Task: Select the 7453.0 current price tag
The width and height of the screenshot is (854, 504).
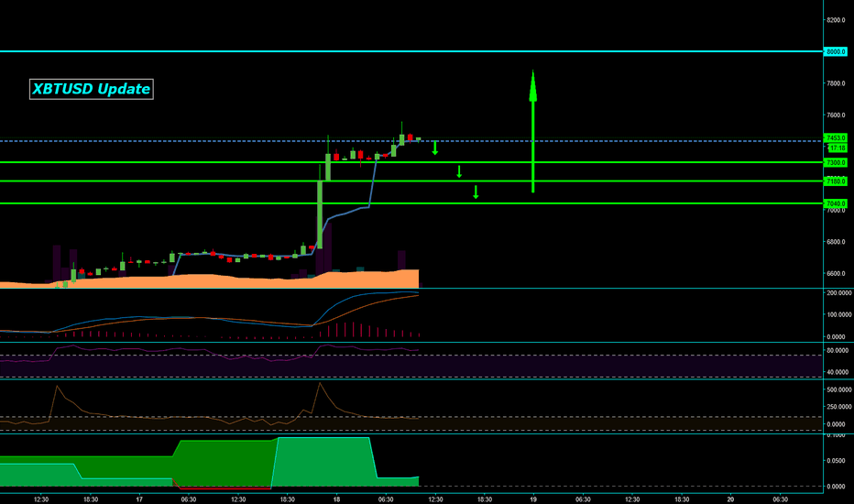Action: point(836,138)
